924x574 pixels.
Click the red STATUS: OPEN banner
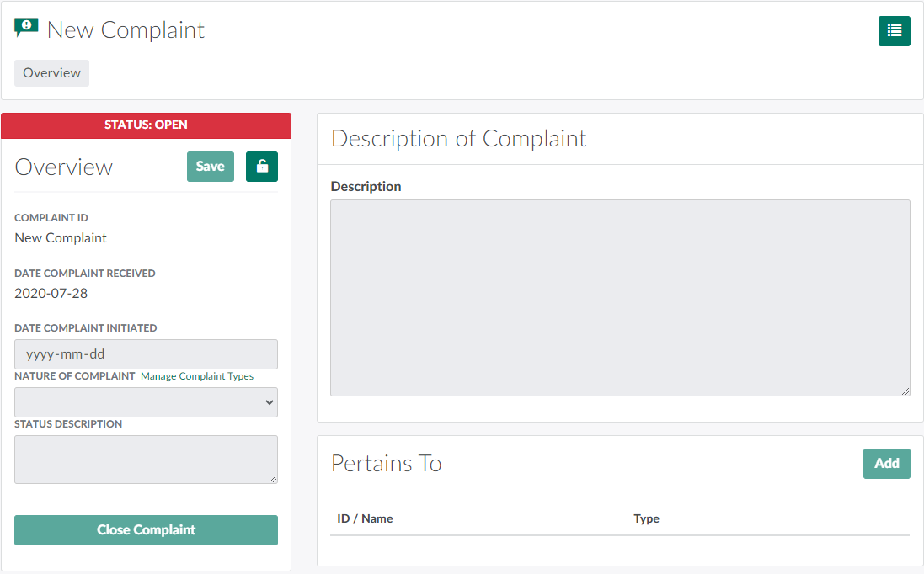tap(146, 125)
